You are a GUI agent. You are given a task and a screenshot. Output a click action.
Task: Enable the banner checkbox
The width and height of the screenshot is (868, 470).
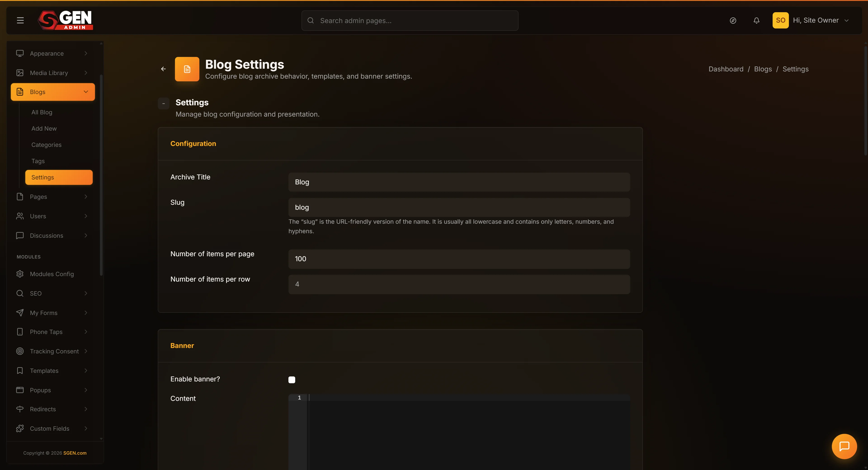[x=292, y=380]
